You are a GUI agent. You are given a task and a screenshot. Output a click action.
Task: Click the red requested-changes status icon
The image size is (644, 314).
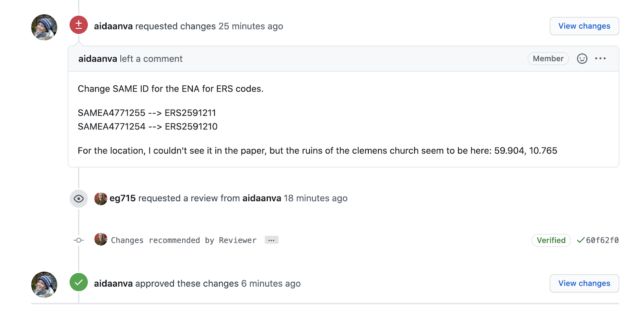coord(78,25)
